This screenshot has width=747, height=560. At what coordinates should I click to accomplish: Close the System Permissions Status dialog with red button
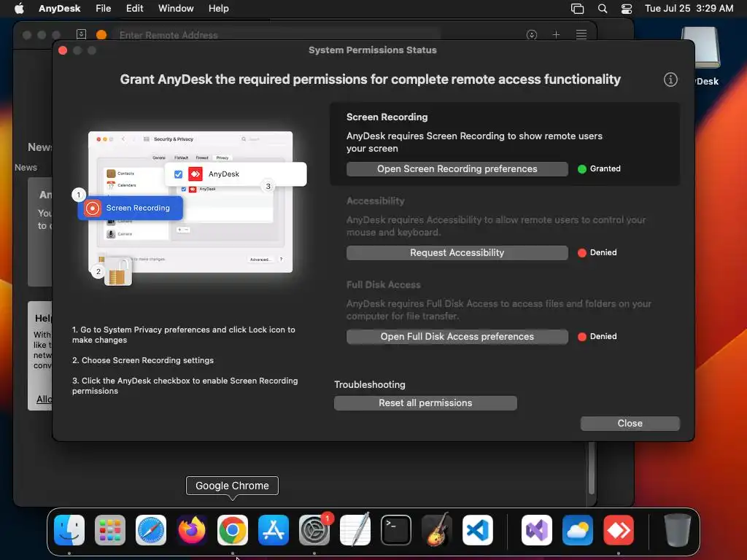63,50
